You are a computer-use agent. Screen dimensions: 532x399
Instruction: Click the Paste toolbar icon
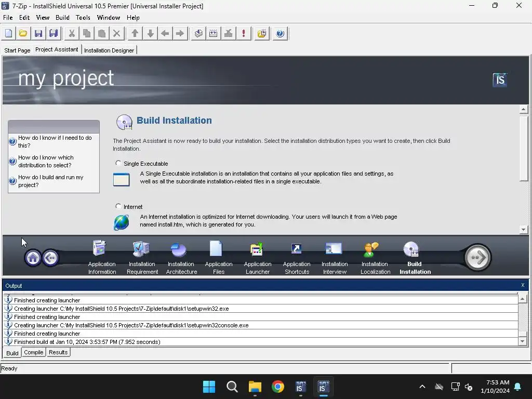click(101, 33)
